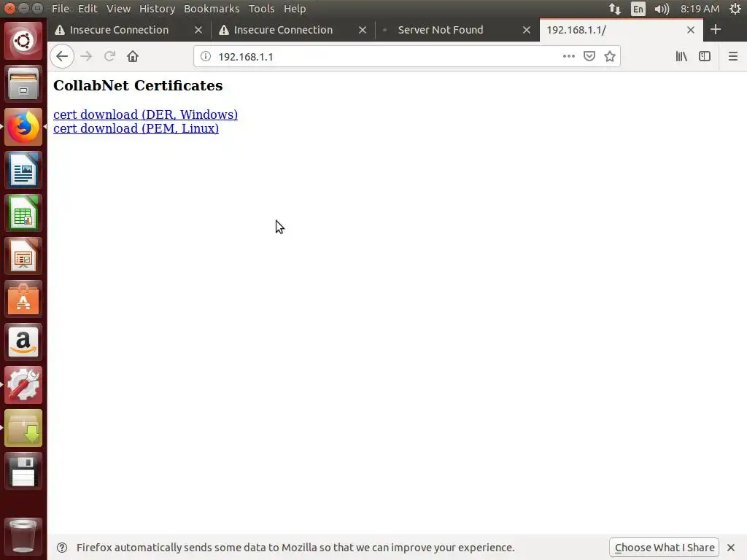Open the History menu
747x560 pixels.
point(158,9)
